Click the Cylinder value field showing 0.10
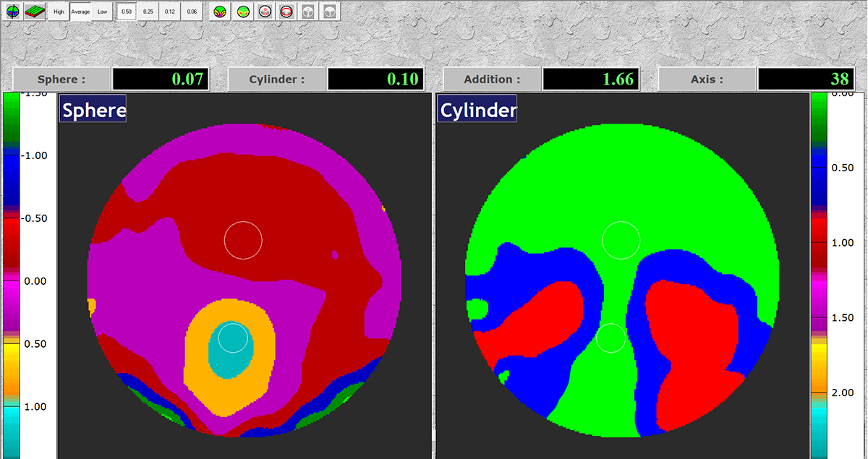 click(x=375, y=80)
